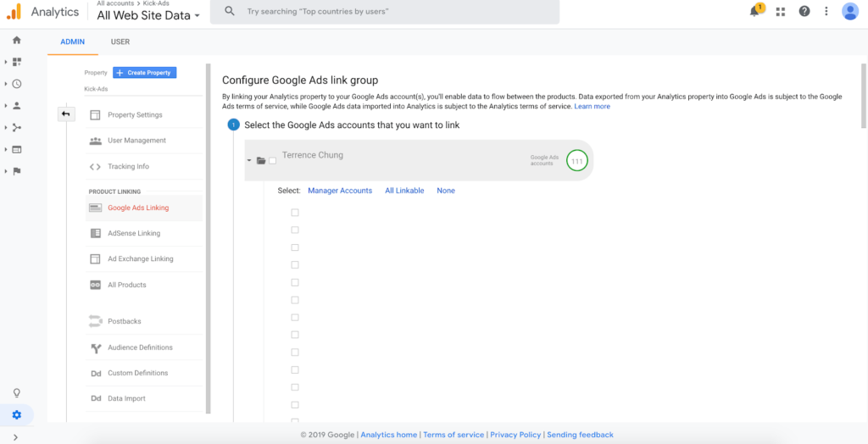868x444 pixels.
Task: Tick the first checkbox in the accounts list
Action: pos(295,213)
